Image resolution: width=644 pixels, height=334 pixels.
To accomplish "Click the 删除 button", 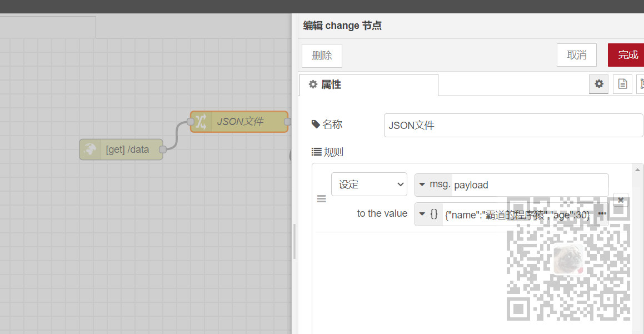I will coord(322,56).
